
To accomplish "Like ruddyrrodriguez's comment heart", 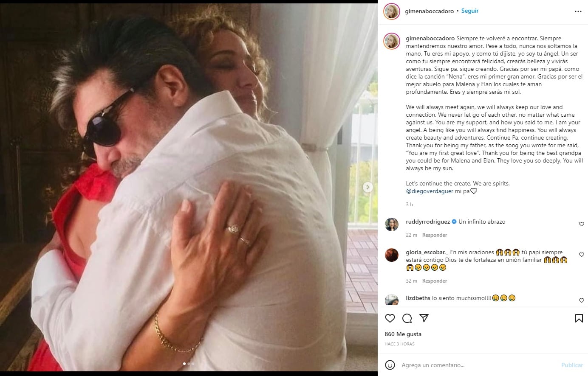I will (582, 224).
